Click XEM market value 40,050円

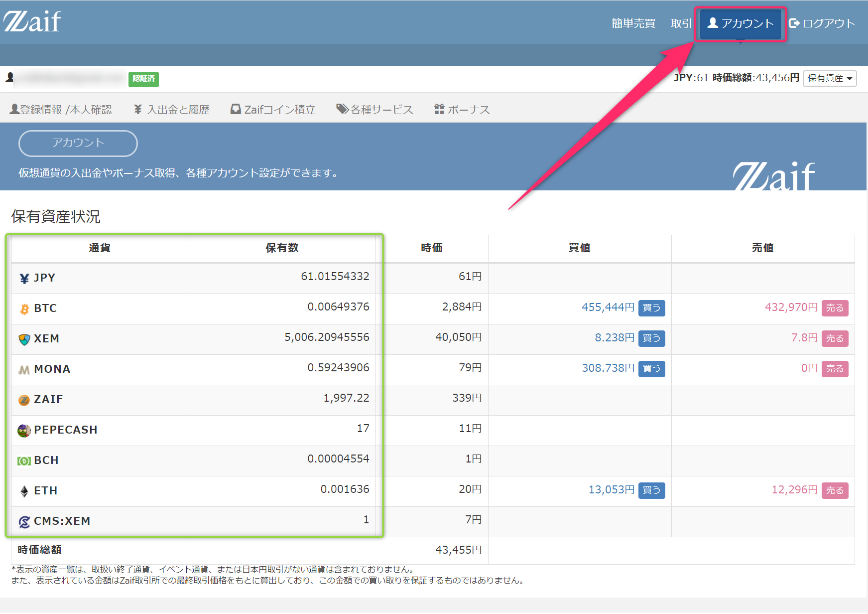pos(459,337)
